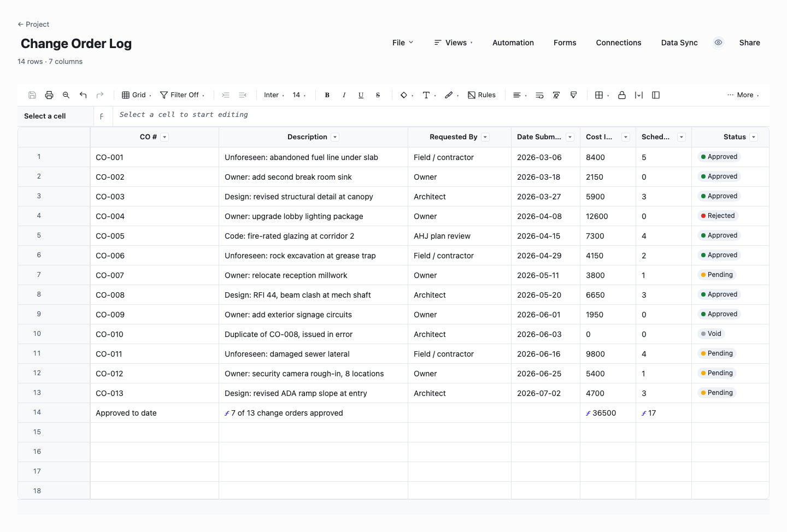This screenshot has height=532, width=787.
Task: Toggle the eye preview icon near Share
Action: point(719,43)
